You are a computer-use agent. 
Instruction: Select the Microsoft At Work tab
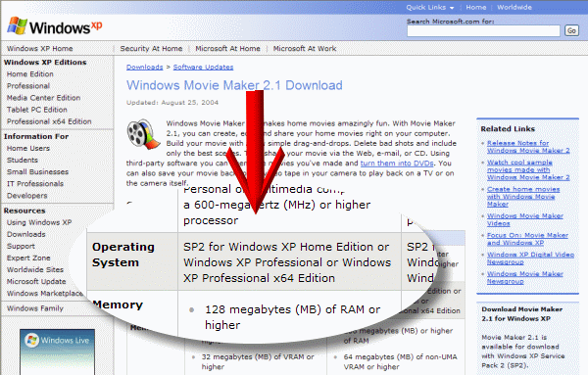305,48
